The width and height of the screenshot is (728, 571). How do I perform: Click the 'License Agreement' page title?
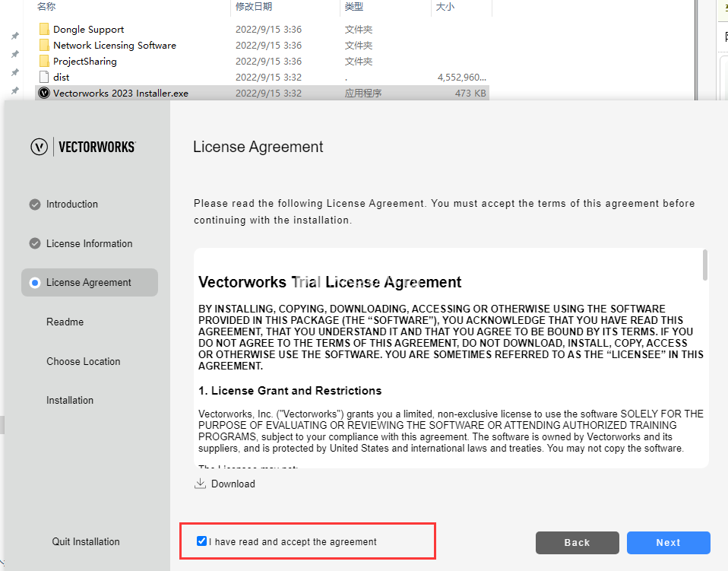258,147
